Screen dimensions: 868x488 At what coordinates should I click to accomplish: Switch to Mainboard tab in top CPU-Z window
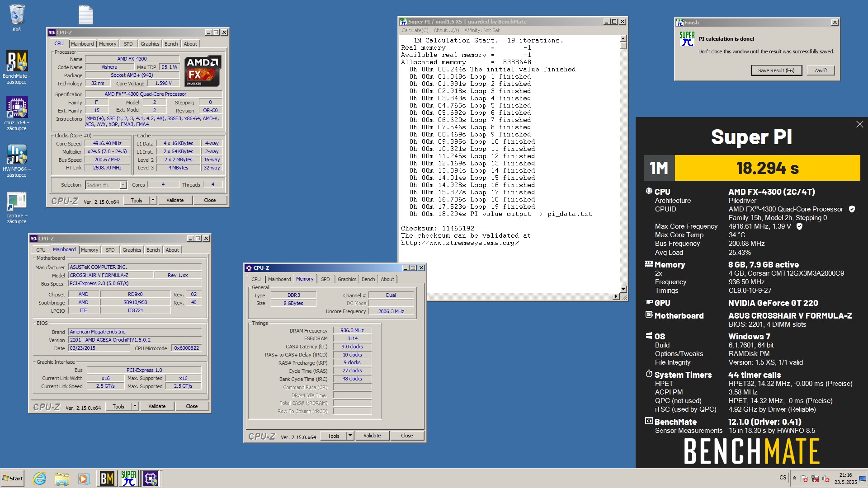point(82,44)
